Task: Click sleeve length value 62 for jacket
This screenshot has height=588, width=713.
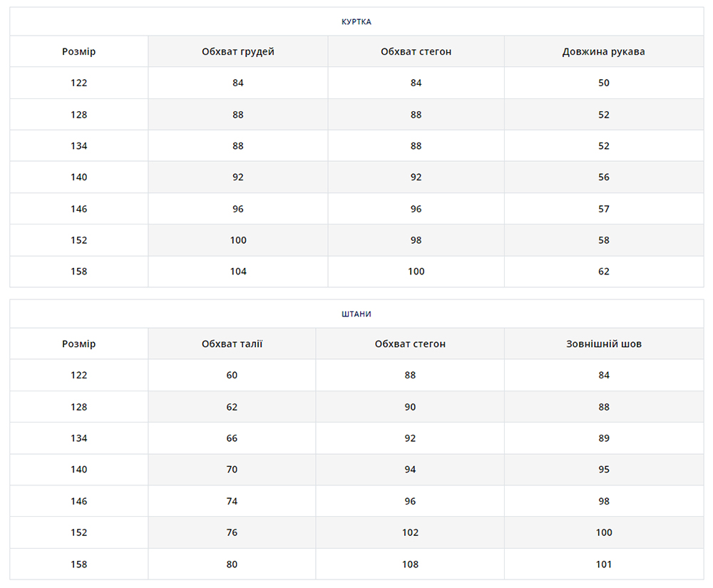Action: pyautogui.click(x=603, y=272)
